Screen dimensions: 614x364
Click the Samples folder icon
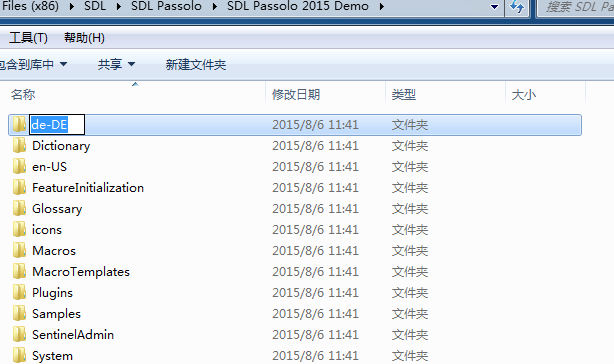point(19,314)
